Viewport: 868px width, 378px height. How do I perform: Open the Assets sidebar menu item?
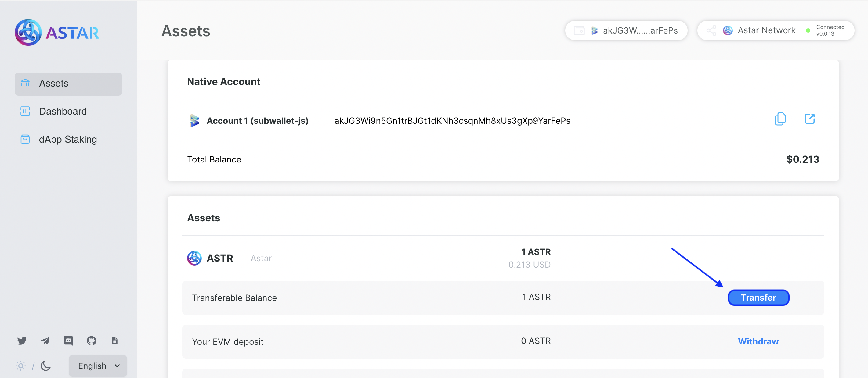click(68, 84)
